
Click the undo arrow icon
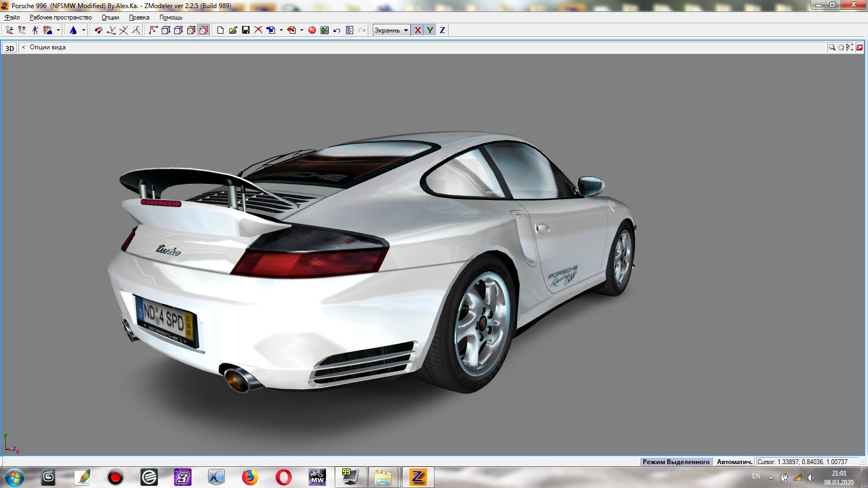coord(337,30)
